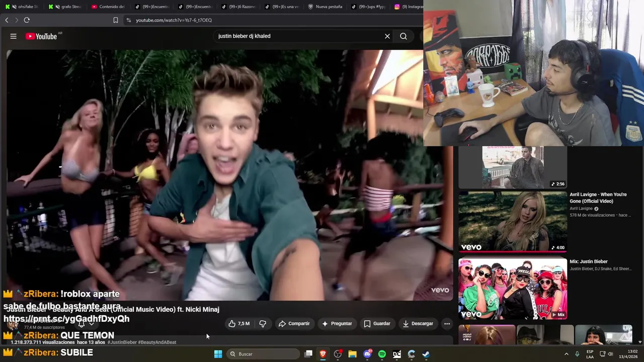Click the taskbar Buscar search box
This screenshot has width=644, height=362.
[x=264, y=354]
